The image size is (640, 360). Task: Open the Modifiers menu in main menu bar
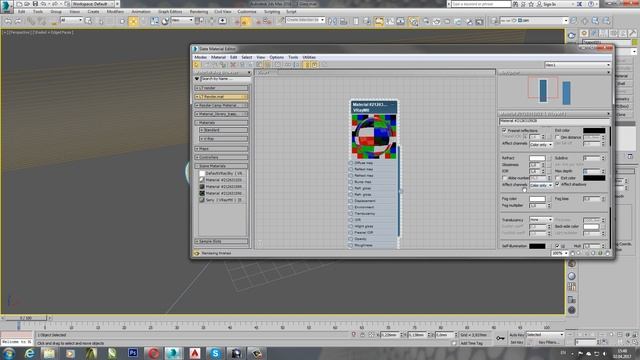click(115, 12)
